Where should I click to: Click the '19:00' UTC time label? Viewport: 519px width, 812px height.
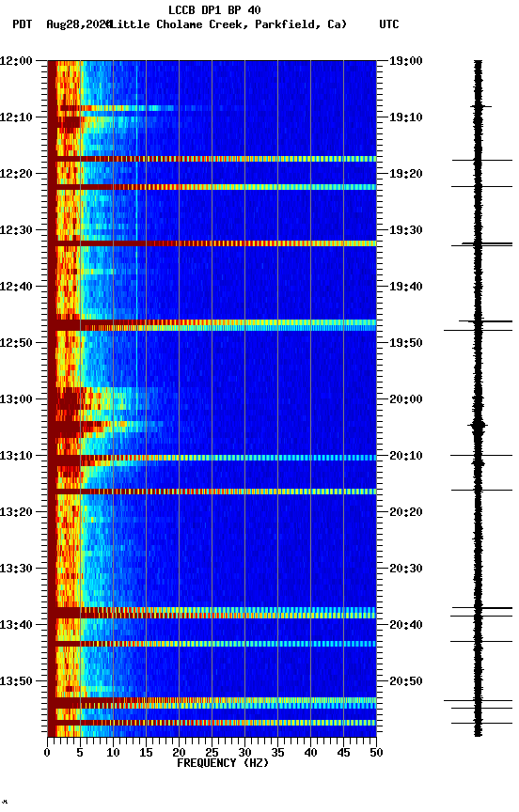[x=406, y=61]
